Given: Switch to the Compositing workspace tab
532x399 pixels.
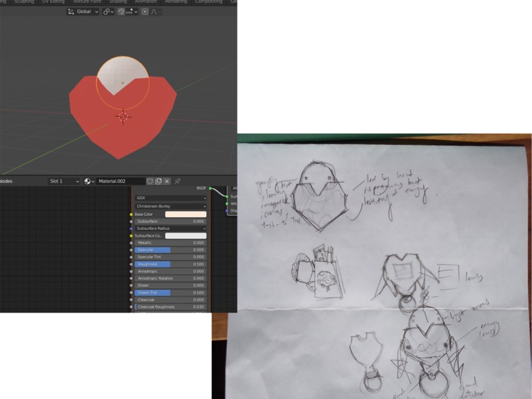Looking at the screenshot, I should pos(209,1).
